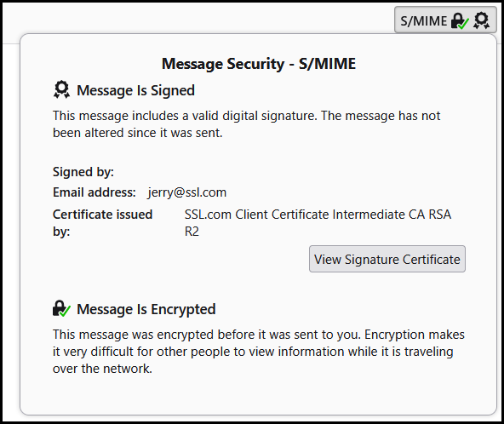Viewport: 504px width, 424px height.
Task: Click the Signed by label
Action: pyautogui.click(x=83, y=172)
